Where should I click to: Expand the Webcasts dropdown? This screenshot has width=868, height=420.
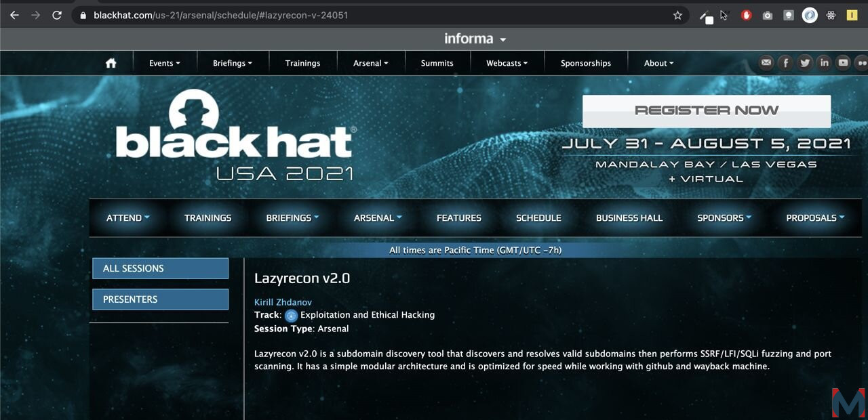pyautogui.click(x=507, y=63)
